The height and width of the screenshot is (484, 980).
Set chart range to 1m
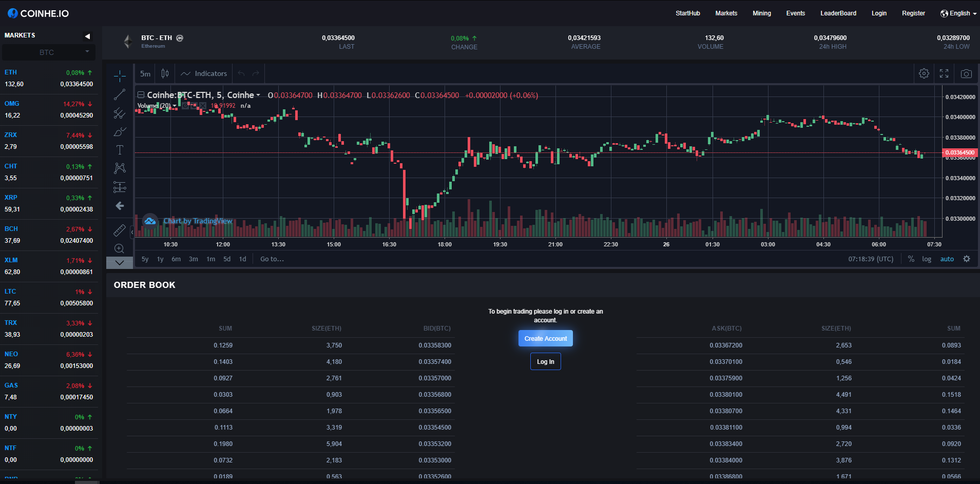click(211, 259)
